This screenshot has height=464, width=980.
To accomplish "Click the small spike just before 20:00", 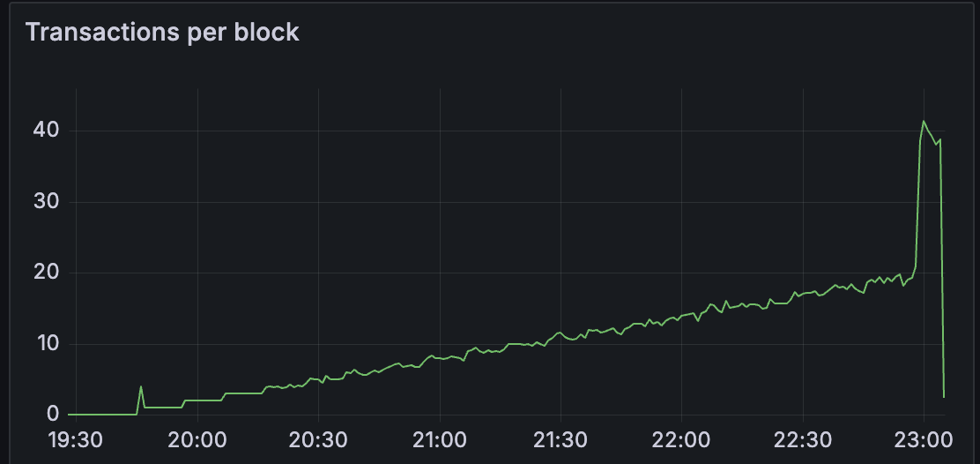I will [x=141, y=386].
